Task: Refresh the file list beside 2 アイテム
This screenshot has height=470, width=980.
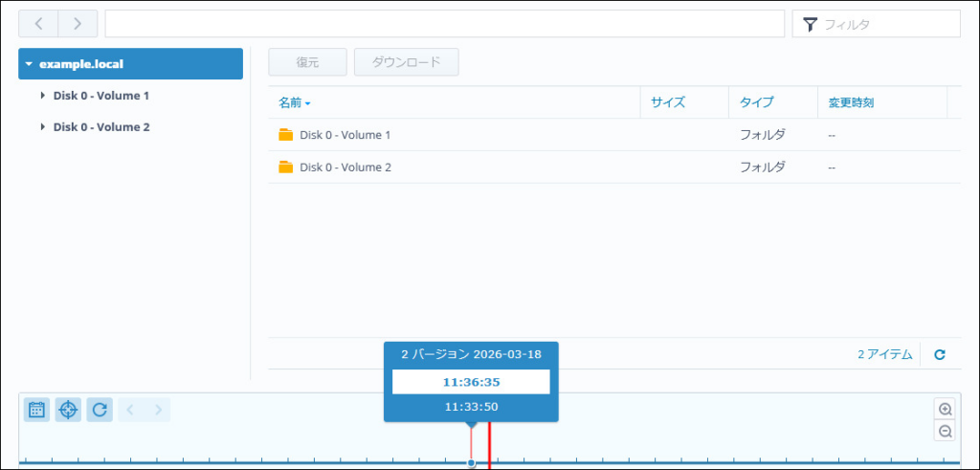Action: [940, 354]
